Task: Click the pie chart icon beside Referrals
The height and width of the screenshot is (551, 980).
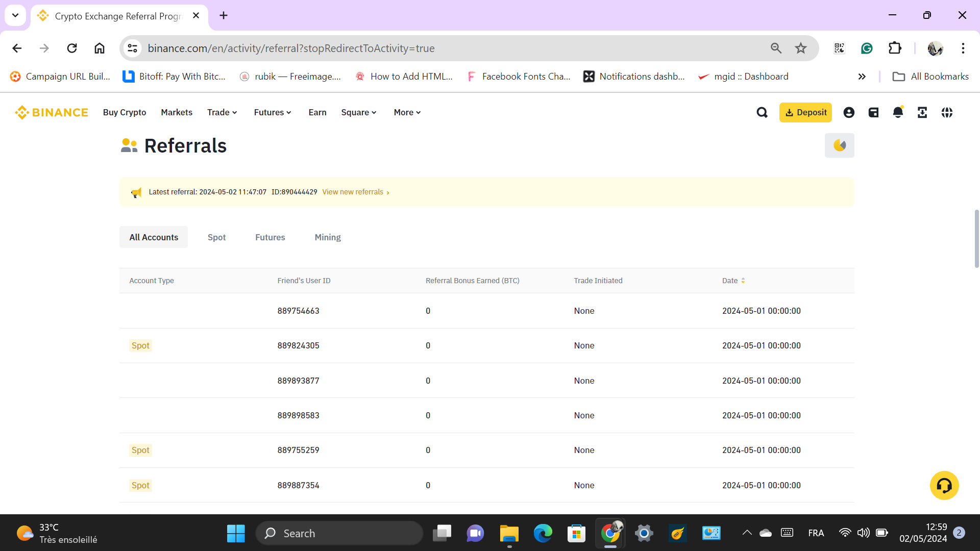Action: pos(839,145)
